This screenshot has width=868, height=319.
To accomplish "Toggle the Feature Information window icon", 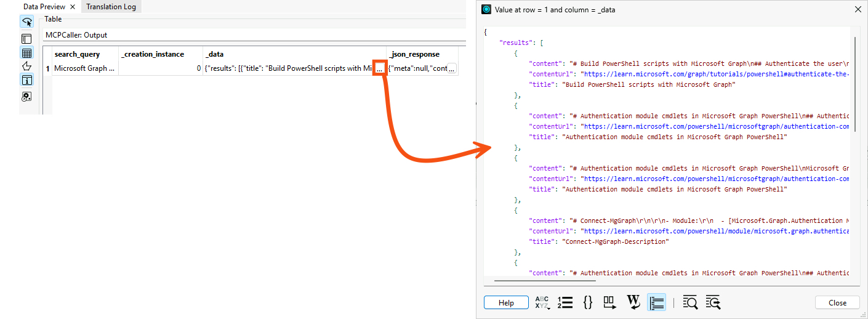I will 26,80.
